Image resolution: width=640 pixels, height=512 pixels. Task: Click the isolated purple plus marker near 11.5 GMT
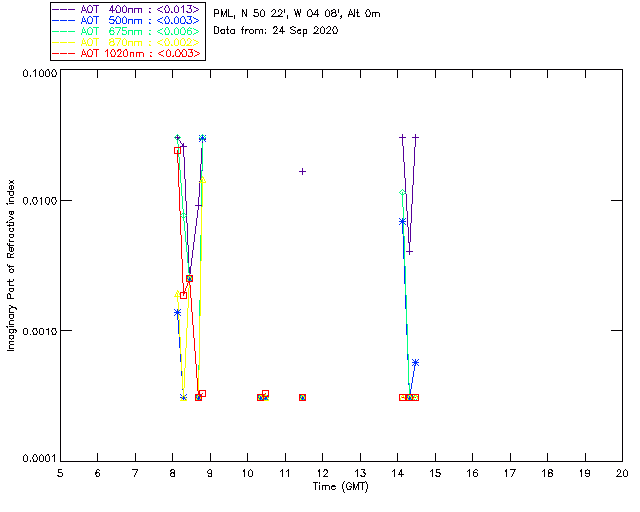pyautogui.click(x=302, y=171)
